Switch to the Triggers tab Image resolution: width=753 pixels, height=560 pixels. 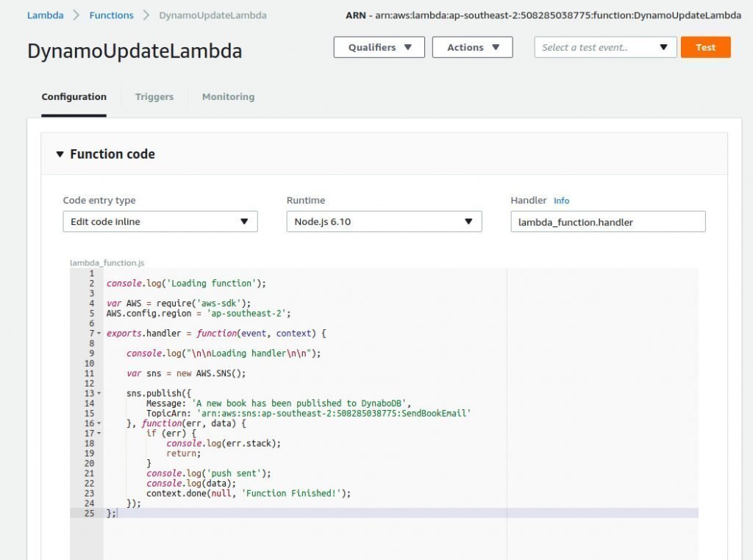(154, 97)
